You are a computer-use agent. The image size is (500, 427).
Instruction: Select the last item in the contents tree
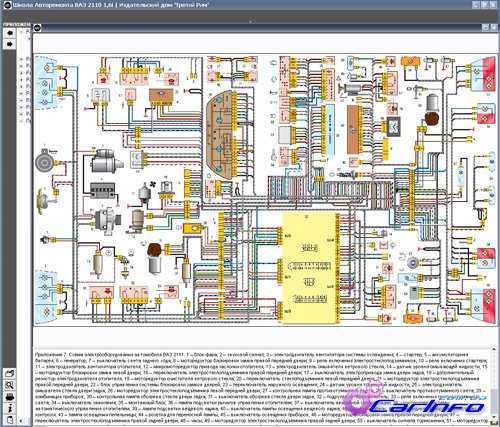28,121
